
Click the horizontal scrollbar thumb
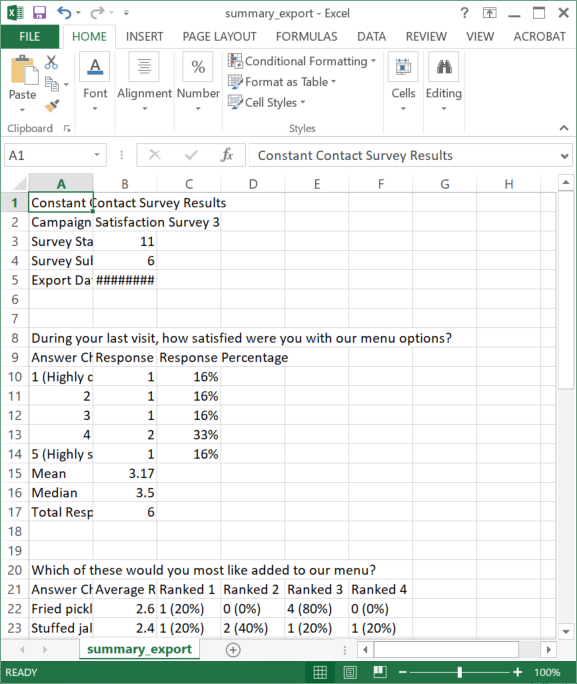(446, 650)
